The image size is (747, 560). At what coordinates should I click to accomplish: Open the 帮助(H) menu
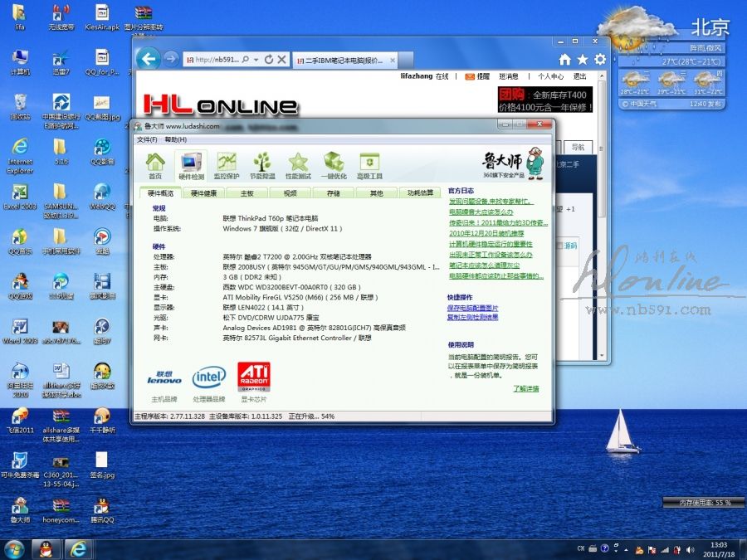(175, 139)
